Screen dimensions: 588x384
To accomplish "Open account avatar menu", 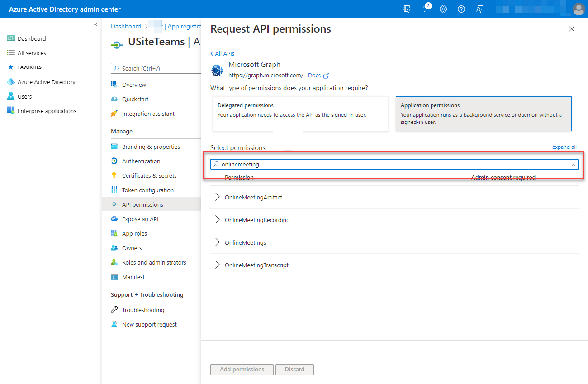I will coord(579,9).
